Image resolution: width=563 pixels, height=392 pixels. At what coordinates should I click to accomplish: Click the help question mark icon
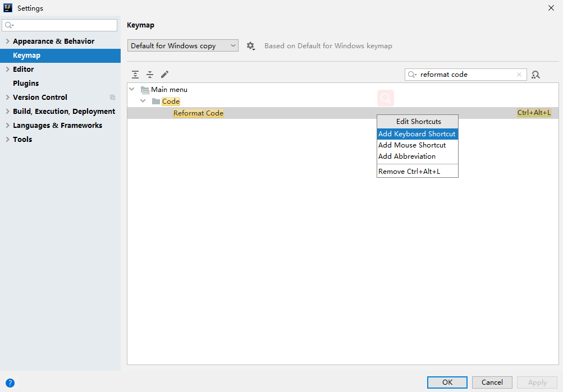point(10,383)
